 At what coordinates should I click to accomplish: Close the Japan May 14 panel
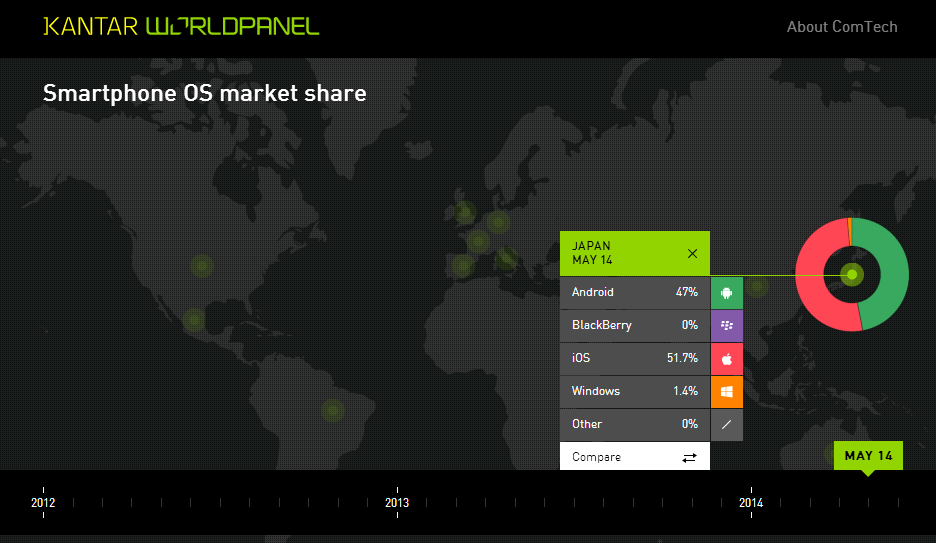pyautogui.click(x=692, y=254)
